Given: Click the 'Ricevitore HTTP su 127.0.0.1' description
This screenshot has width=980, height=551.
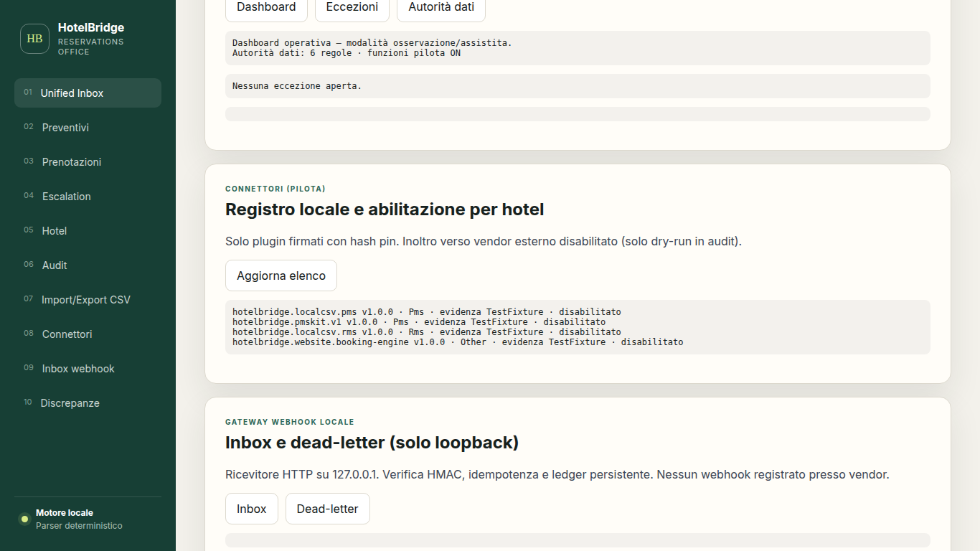Looking at the screenshot, I should point(557,474).
